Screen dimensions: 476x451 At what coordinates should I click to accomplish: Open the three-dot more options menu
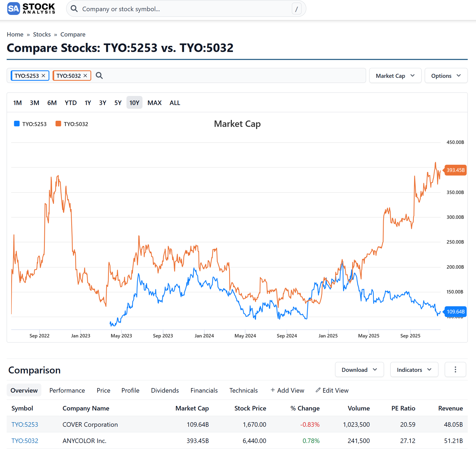coord(455,369)
